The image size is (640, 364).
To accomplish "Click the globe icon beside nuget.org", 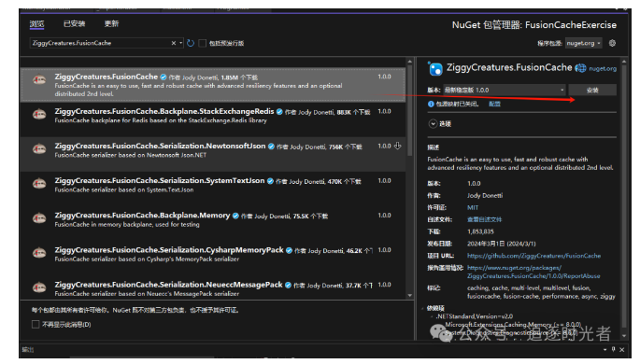I will click(580, 68).
